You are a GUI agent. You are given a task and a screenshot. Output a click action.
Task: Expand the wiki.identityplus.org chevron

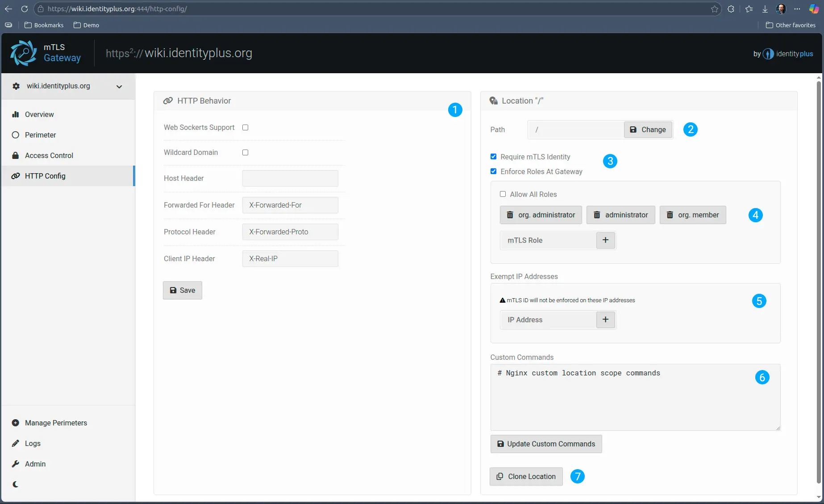119,86
